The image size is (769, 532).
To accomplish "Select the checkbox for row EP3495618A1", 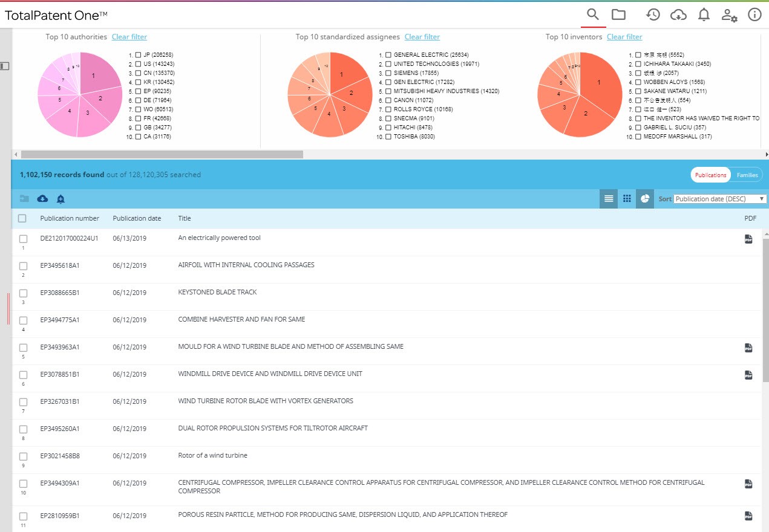I will point(23,266).
